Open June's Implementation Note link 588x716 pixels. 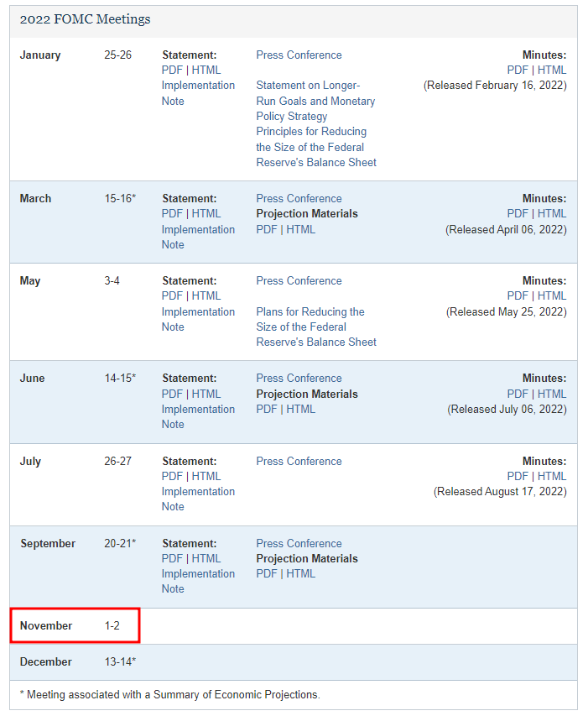click(198, 417)
